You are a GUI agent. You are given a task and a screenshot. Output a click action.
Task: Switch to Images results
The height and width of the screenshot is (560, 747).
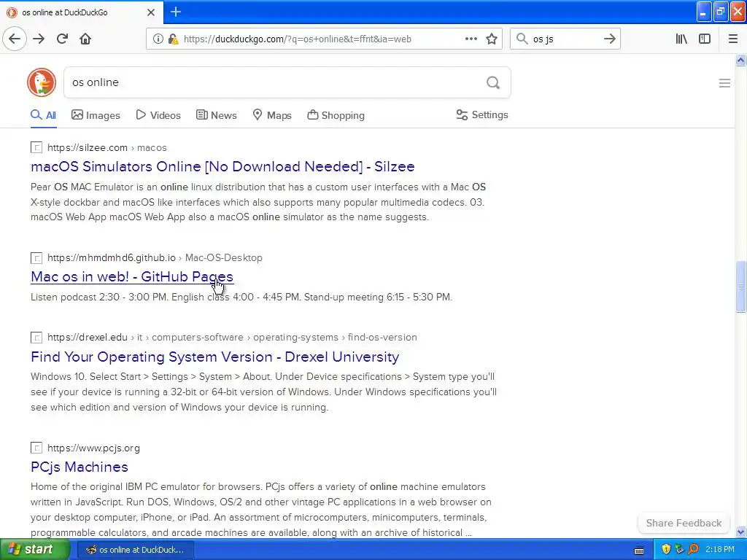coord(96,115)
